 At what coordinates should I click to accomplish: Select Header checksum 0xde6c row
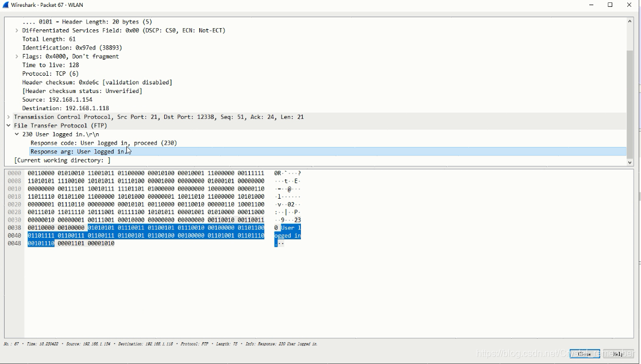97,83
